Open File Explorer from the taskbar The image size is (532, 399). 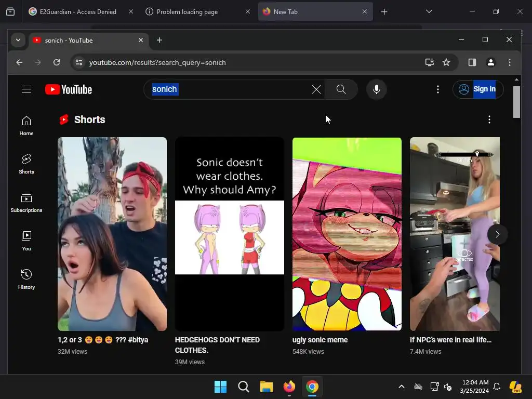[x=267, y=387]
